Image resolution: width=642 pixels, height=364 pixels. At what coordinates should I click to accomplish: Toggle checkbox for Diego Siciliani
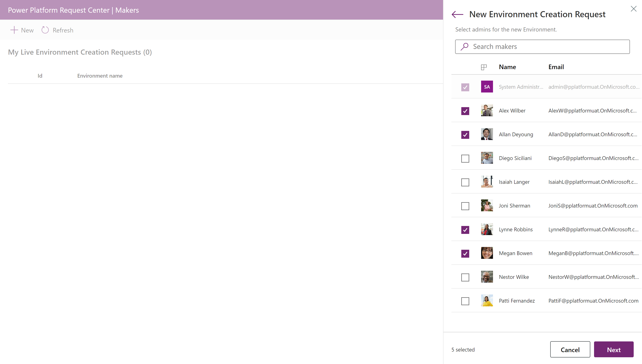point(465,158)
